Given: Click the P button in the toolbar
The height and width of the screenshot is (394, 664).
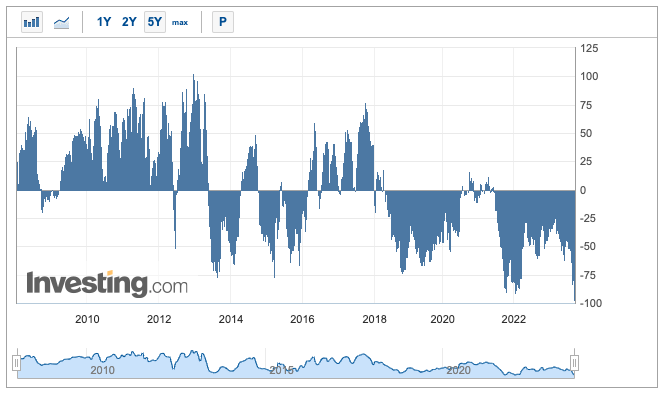Looking at the screenshot, I should tap(223, 22).
